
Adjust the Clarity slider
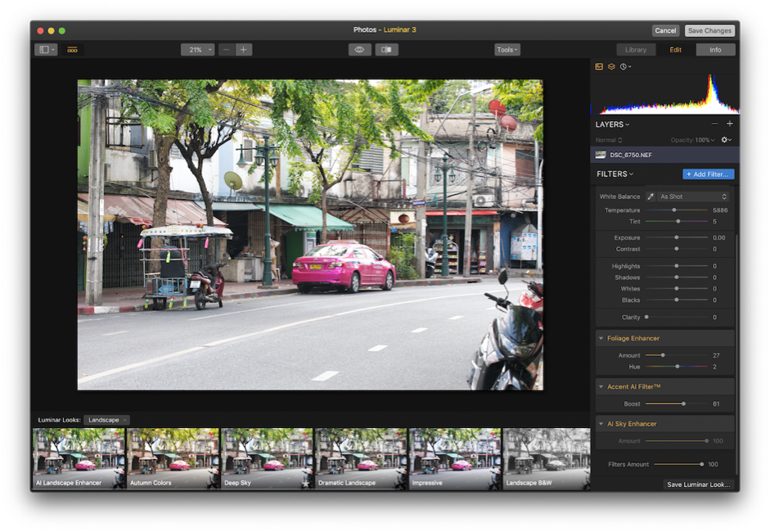pos(676,318)
